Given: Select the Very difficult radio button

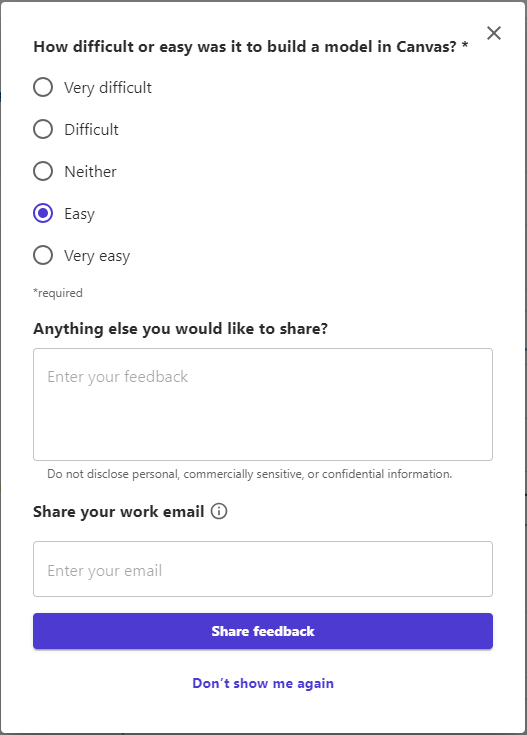Looking at the screenshot, I should pos(43,87).
